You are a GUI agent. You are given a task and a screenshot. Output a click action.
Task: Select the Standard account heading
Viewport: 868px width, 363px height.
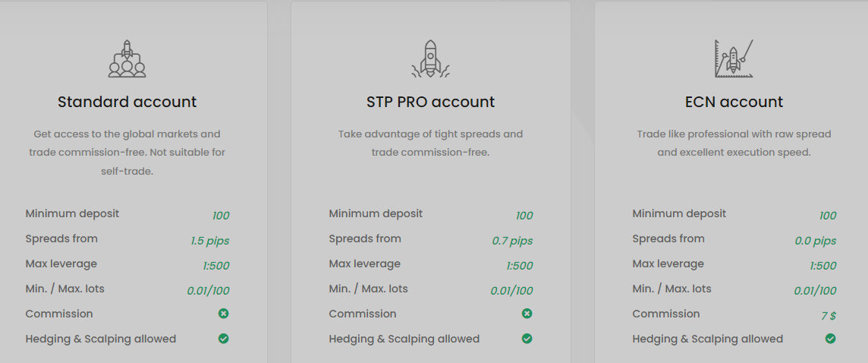click(x=127, y=102)
